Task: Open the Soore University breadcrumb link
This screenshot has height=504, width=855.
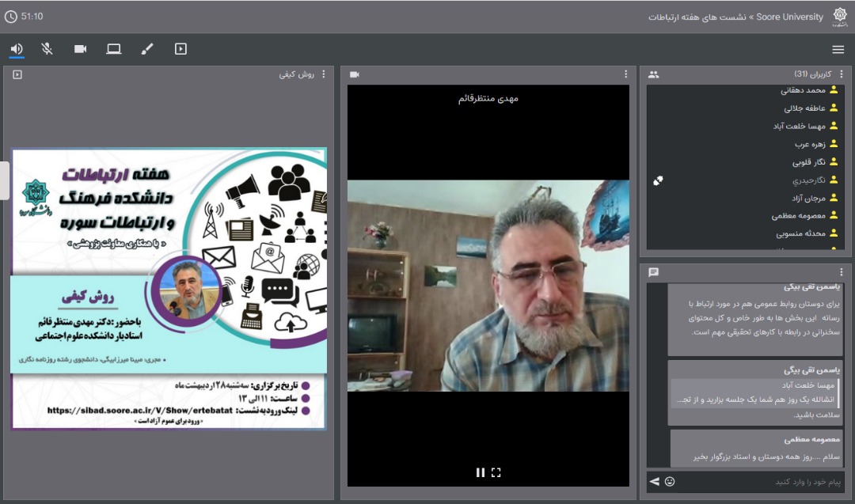Action: (x=789, y=17)
